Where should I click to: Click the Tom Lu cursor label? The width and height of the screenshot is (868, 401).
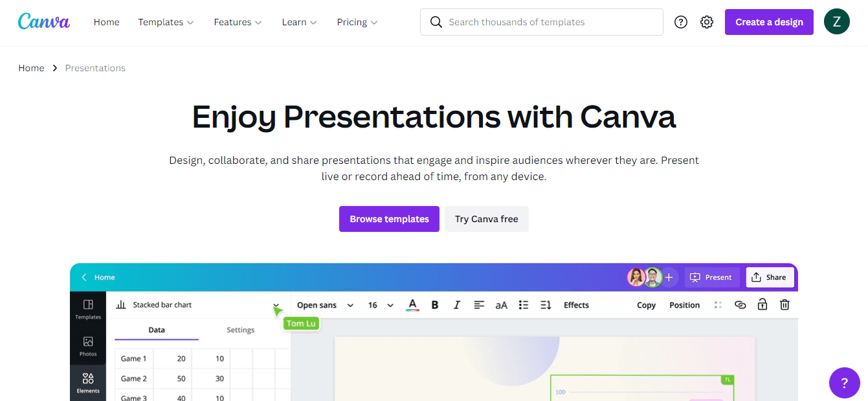coord(302,323)
